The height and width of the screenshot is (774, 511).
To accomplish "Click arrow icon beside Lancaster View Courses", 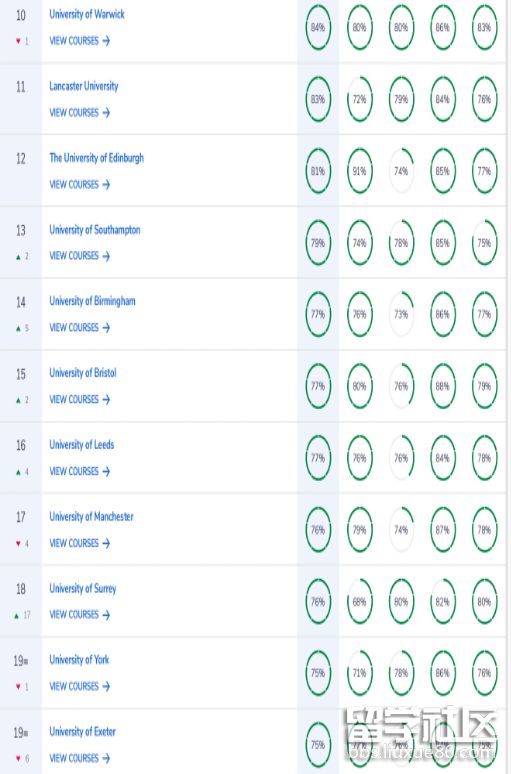I will (106, 113).
